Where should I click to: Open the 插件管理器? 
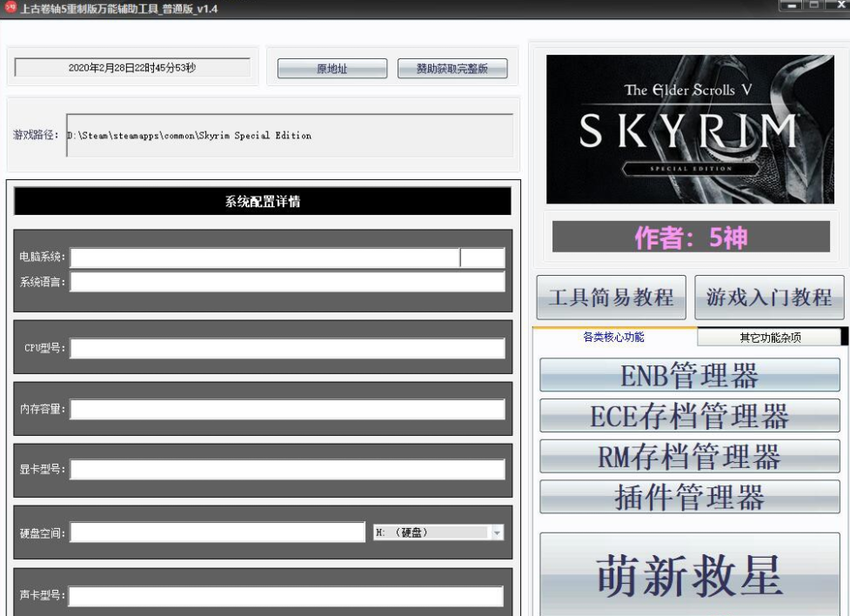click(x=690, y=497)
